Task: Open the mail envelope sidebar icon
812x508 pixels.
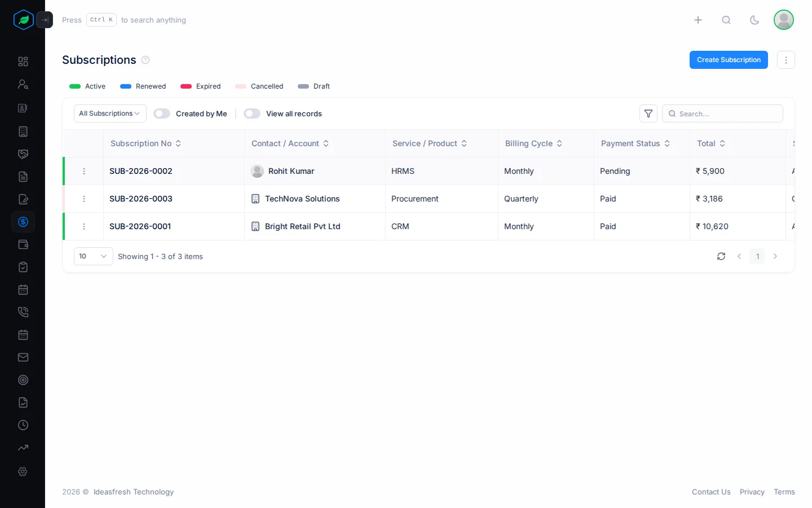Action: (x=23, y=357)
